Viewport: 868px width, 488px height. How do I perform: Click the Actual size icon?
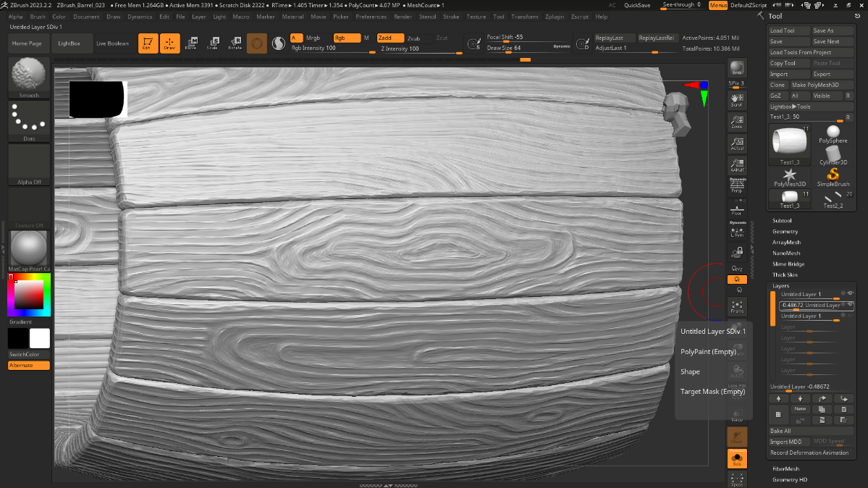[x=737, y=143]
